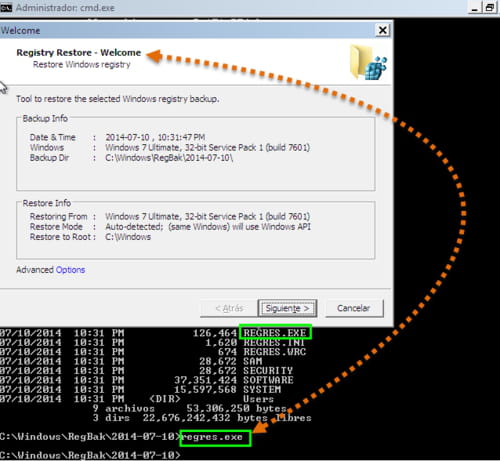500x461 pixels.
Task: Select REGRES.WRC file name in listing
Action: (x=274, y=352)
